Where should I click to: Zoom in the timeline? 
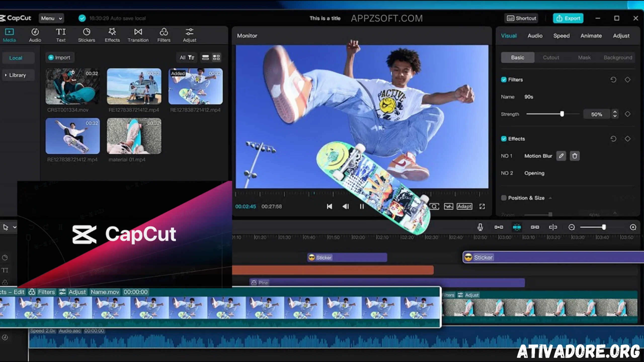633,227
